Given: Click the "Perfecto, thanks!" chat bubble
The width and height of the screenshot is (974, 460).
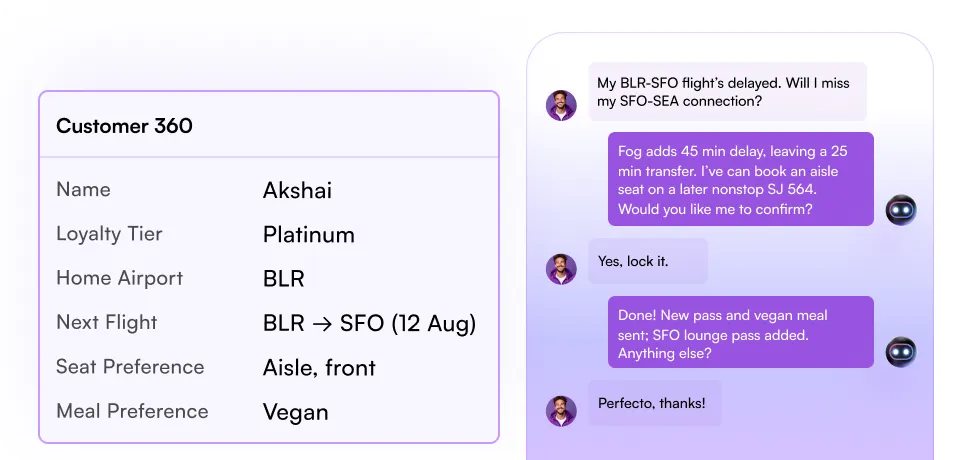Looking at the screenshot, I should coord(653,404).
